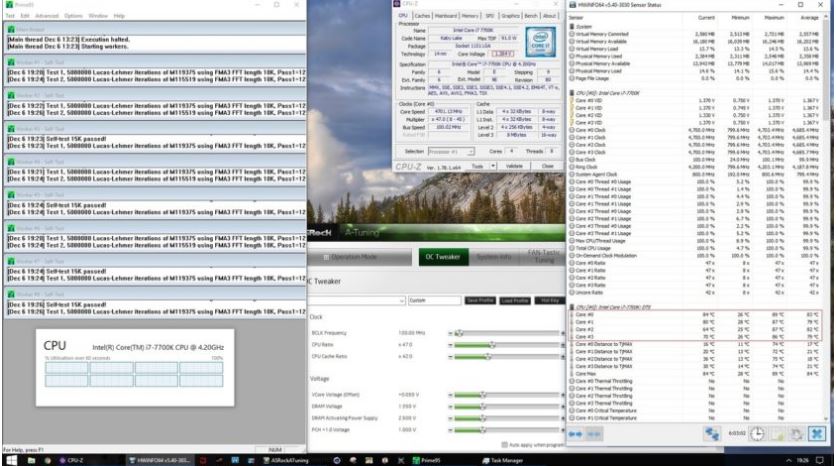Open the Prime95 Advanced menu
The width and height of the screenshot is (836, 466).
(x=47, y=16)
